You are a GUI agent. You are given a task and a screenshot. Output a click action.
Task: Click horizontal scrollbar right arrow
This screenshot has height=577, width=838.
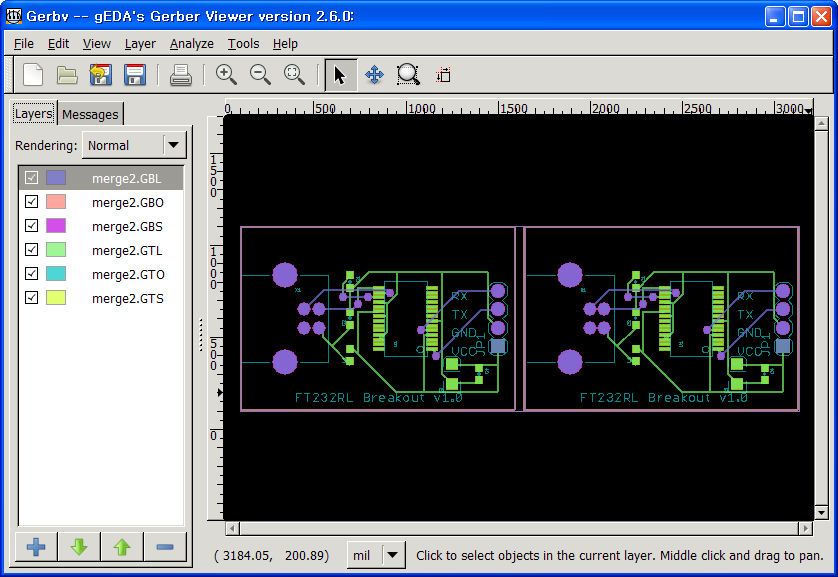[806, 528]
